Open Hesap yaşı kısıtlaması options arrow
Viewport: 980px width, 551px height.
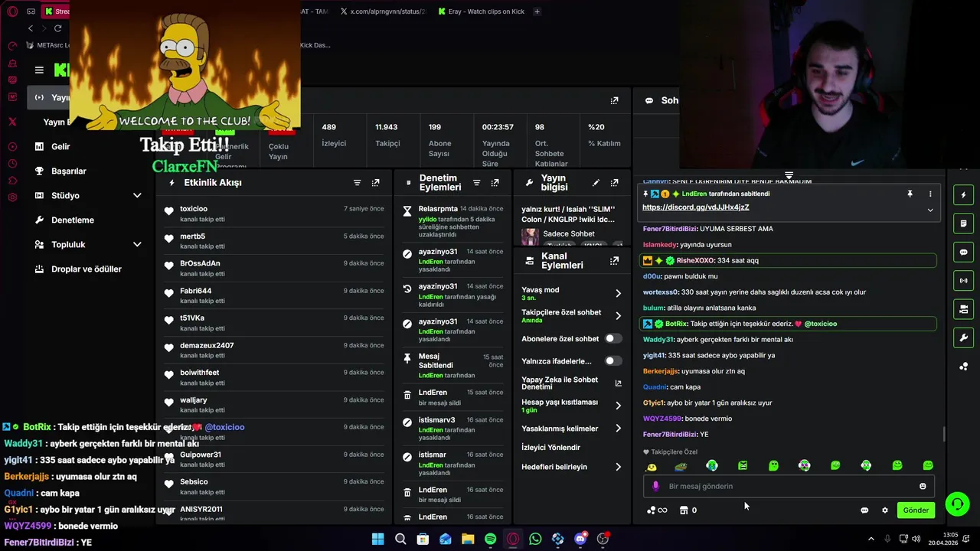(618, 406)
